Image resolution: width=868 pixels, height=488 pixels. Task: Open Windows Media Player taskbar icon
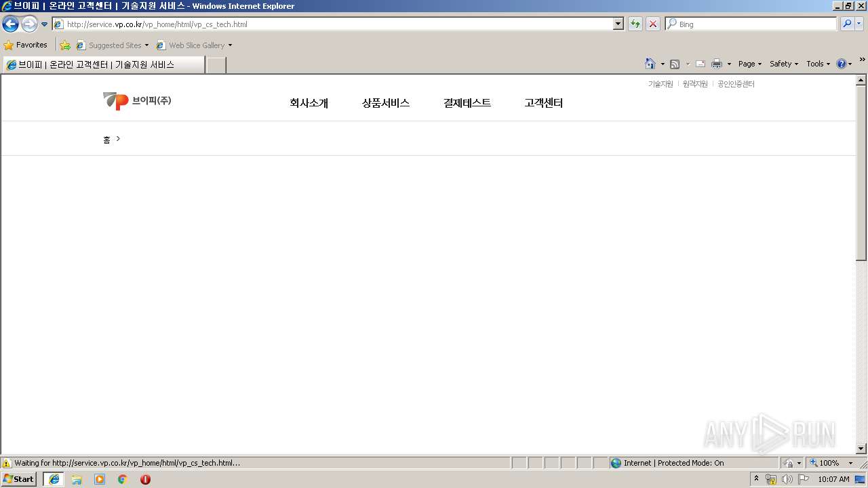tap(100, 479)
